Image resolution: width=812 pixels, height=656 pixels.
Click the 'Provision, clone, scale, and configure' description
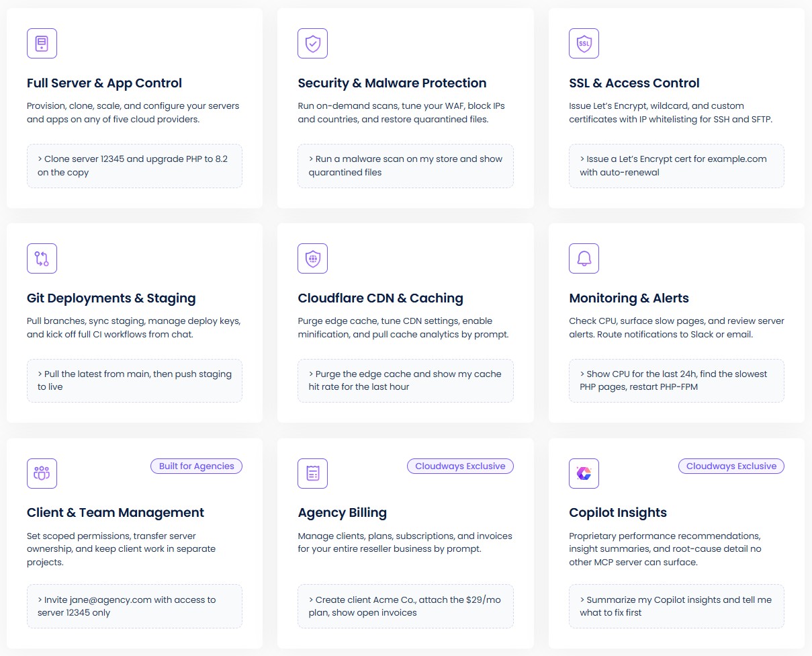[x=133, y=112]
